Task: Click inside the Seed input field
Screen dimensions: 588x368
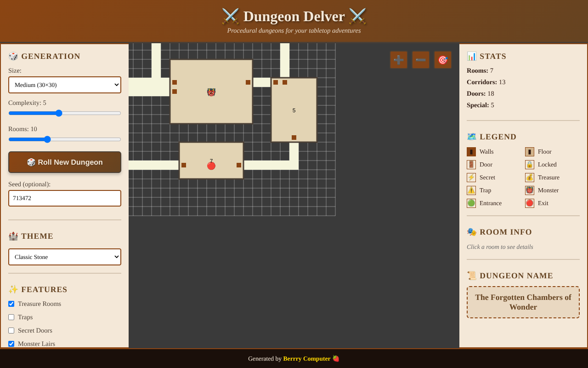Action: coord(64,198)
